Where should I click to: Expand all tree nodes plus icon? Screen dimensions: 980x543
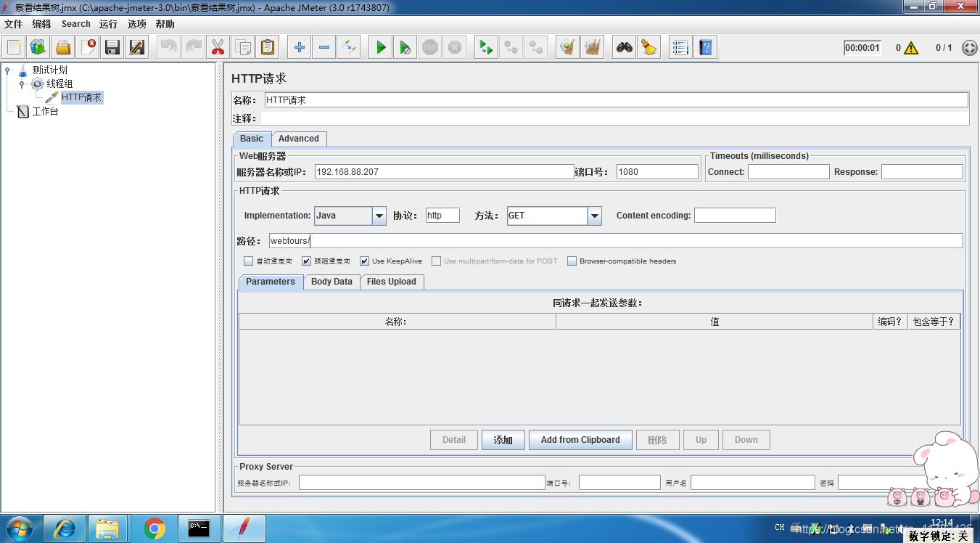(x=300, y=48)
